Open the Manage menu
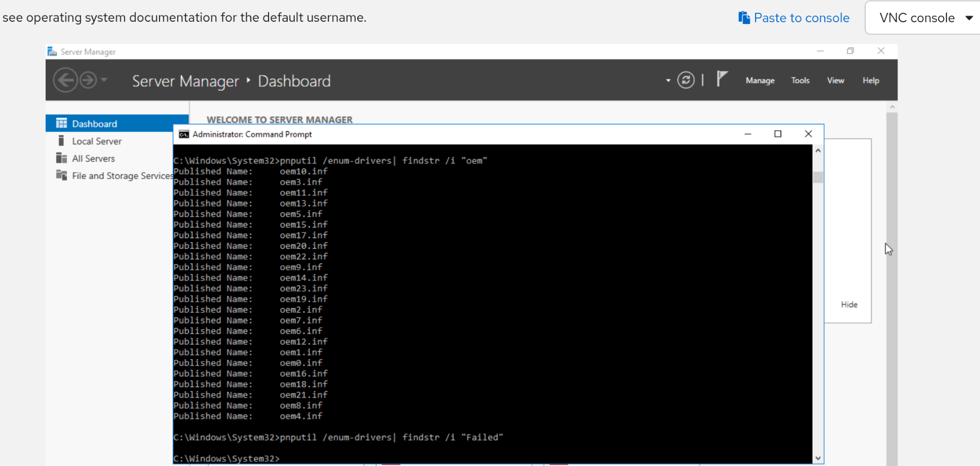This screenshot has height=466, width=980. click(760, 80)
